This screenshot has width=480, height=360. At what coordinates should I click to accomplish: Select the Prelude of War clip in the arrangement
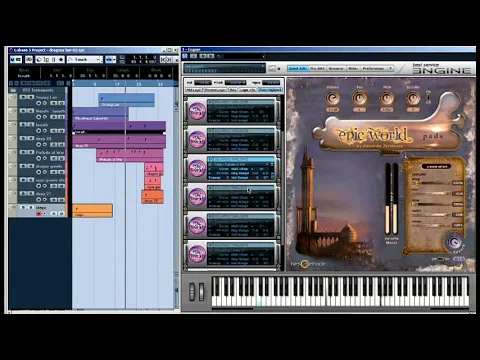(x=130, y=155)
